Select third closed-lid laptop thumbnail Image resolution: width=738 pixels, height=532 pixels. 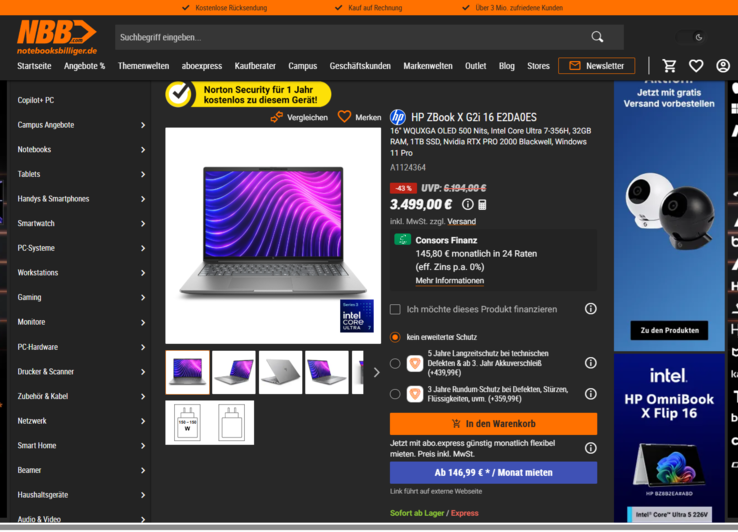tap(281, 372)
